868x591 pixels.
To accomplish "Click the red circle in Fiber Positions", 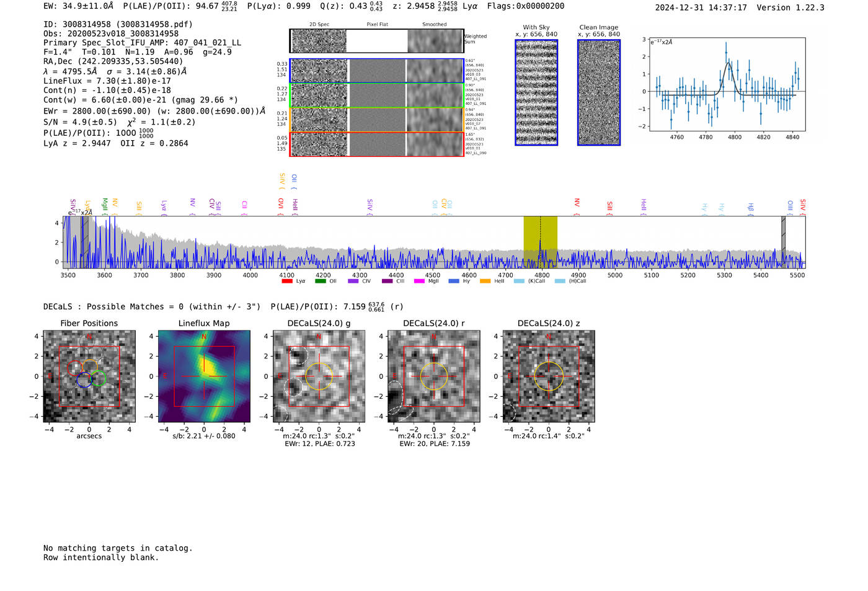I will [x=74, y=368].
